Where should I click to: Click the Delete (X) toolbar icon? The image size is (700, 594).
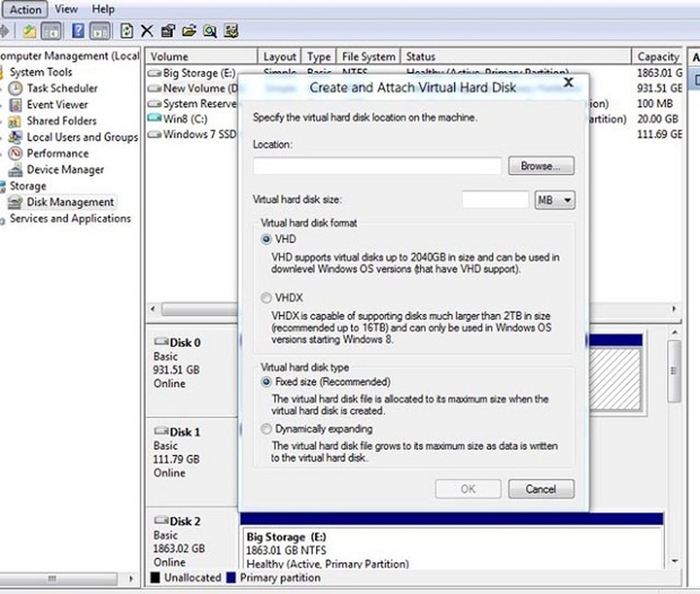tap(146, 31)
